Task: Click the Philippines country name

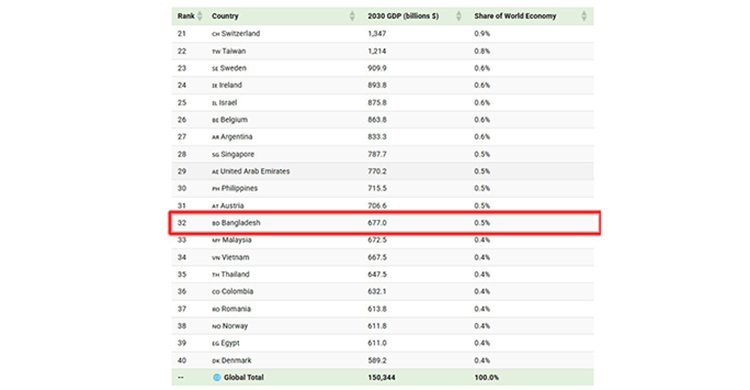Action: click(x=239, y=189)
